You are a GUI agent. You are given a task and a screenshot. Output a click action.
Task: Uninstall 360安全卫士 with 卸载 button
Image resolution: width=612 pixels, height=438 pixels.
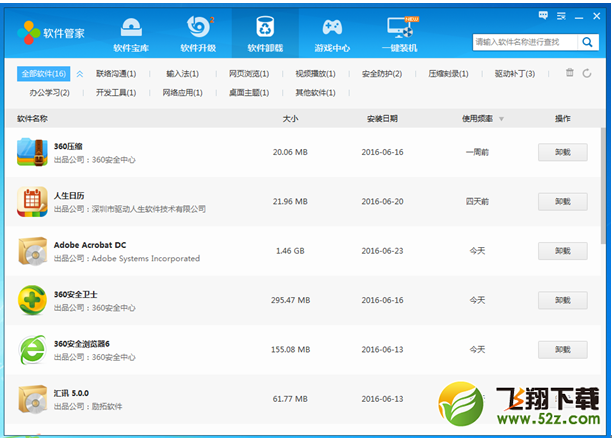coord(562,300)
